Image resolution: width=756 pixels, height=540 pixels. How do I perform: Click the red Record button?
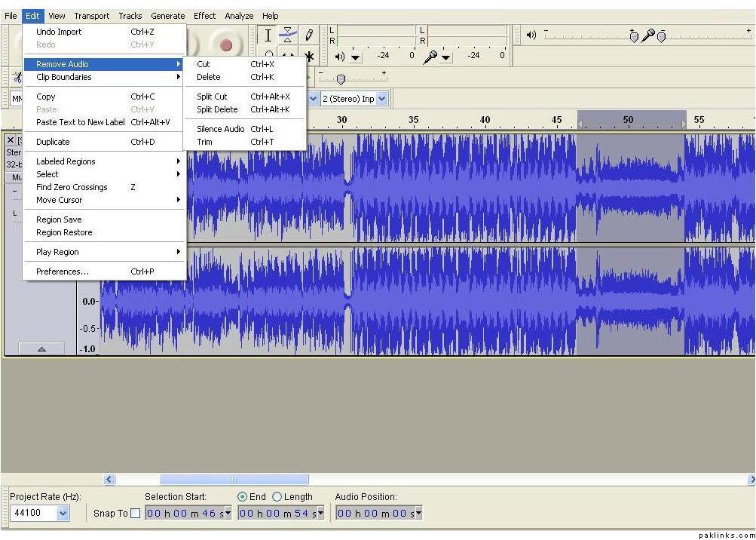tap(225, 44)
